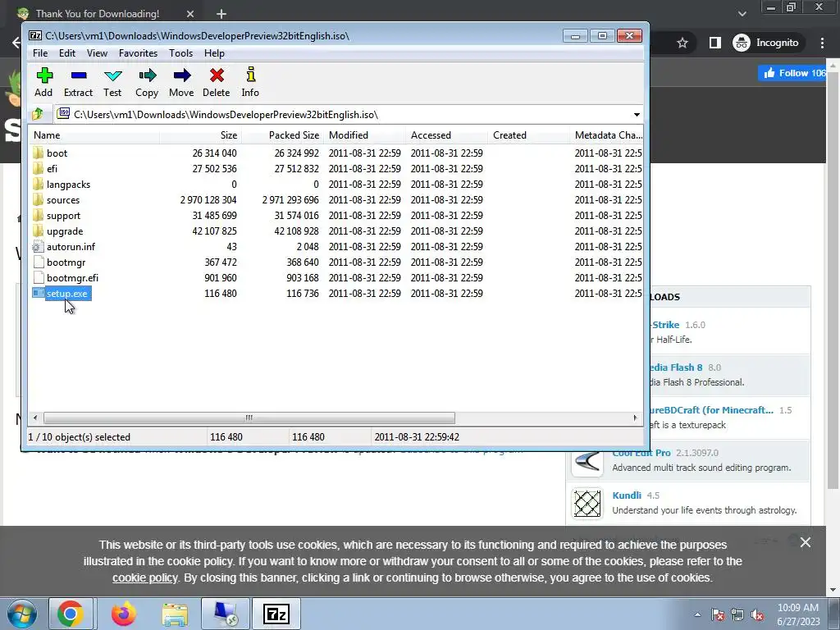840x630 pixels.
Task: Sort by the Size column header
Action: (200, 135)
